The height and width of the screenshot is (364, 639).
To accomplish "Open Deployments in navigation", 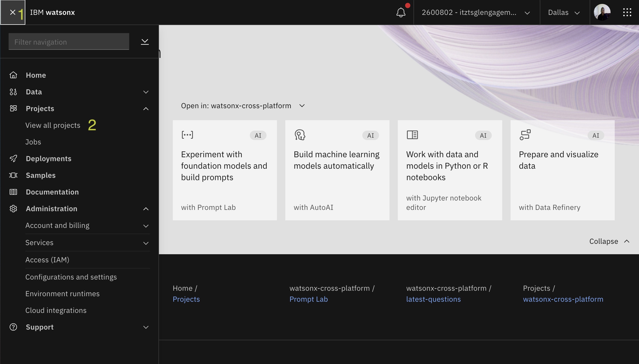I will [49, 159].
